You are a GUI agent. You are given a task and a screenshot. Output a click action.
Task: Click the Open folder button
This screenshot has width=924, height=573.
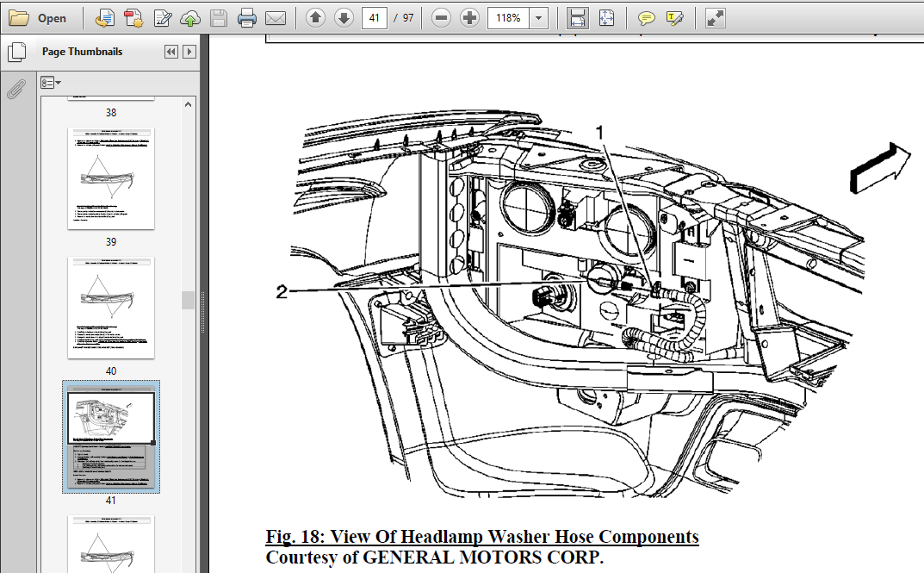click(38, 18)
